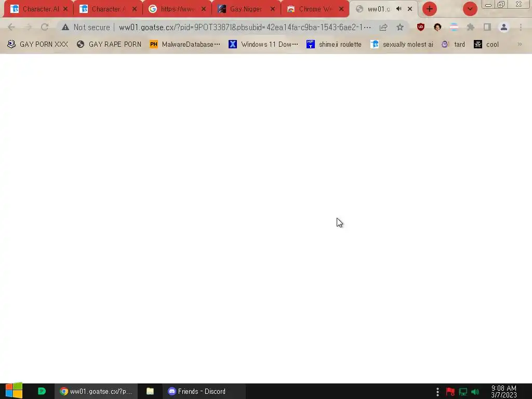Open the Windows Start menu
The image size is (532, 399).
coord(14,391)
